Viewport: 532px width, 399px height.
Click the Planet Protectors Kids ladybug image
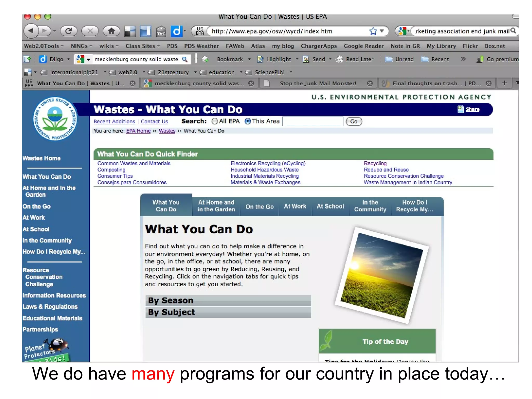pos(47,350)
